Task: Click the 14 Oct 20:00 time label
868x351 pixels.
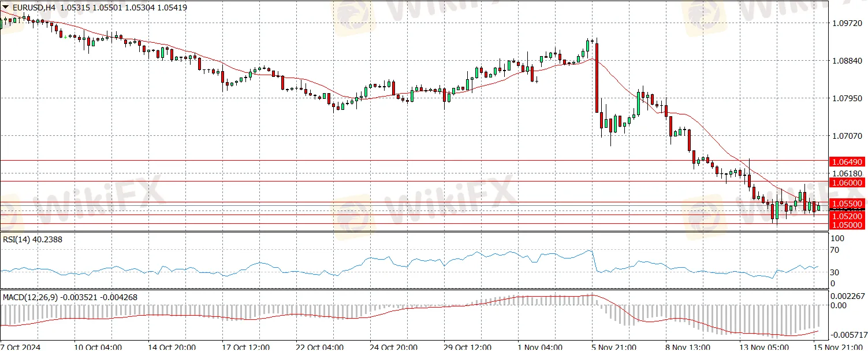Action: (172, 347)
